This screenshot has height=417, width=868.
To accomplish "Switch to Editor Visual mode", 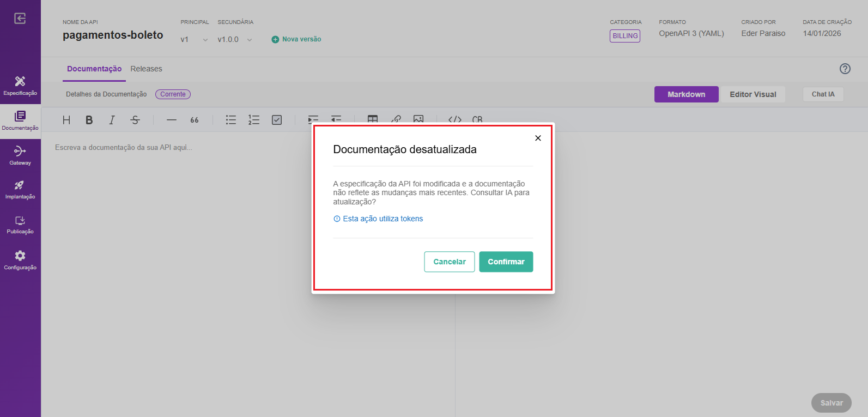I will (752, 94).
